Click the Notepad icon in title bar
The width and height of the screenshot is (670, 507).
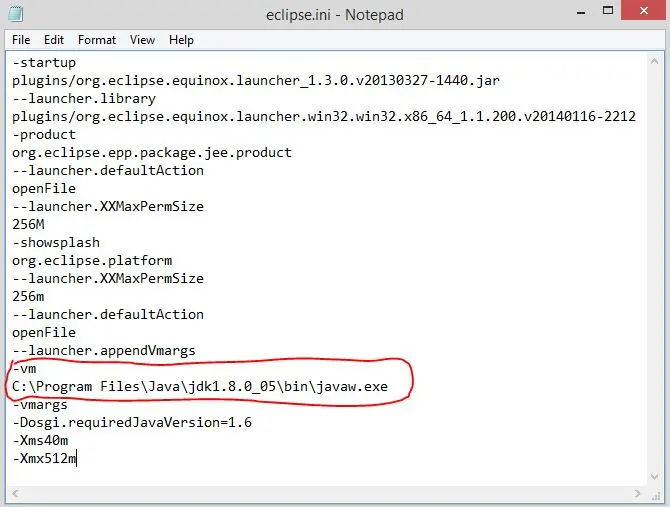click(x=15, y=14)
